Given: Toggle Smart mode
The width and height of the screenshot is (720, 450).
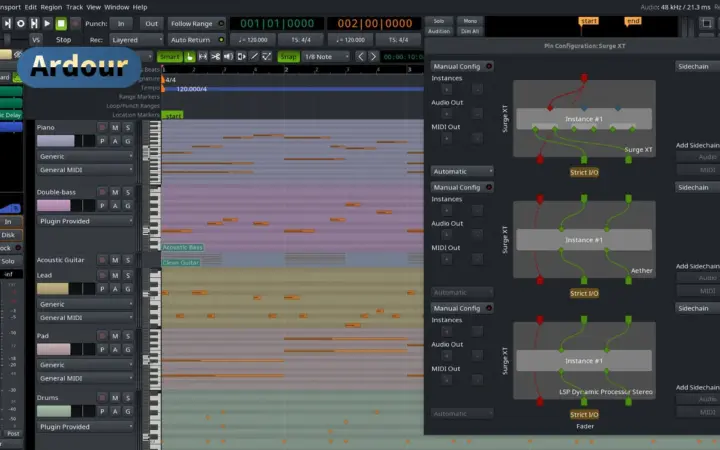Looking at the screenshot, I should pos(169,56).
